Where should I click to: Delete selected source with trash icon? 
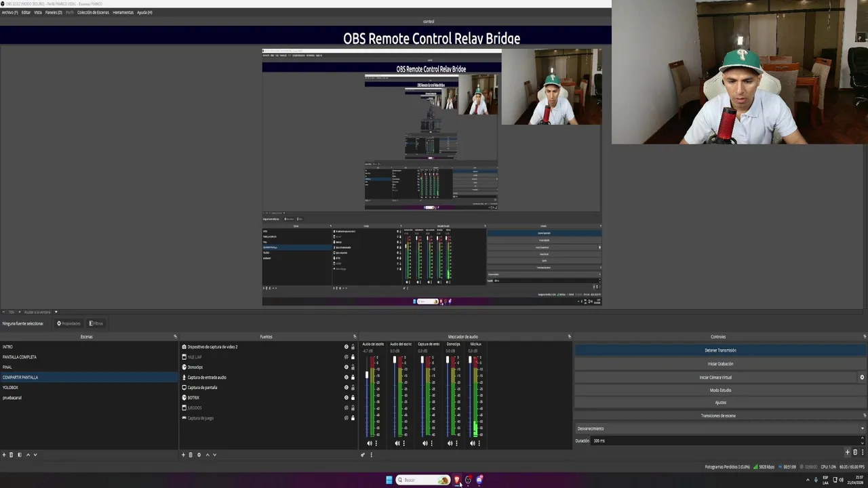[x=191, y=455]
